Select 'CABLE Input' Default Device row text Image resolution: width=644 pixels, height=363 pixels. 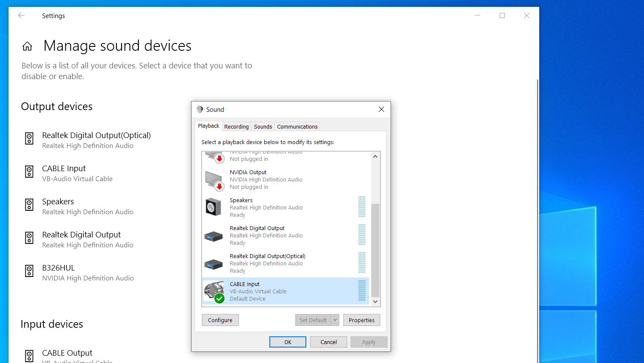coord(244,284)
